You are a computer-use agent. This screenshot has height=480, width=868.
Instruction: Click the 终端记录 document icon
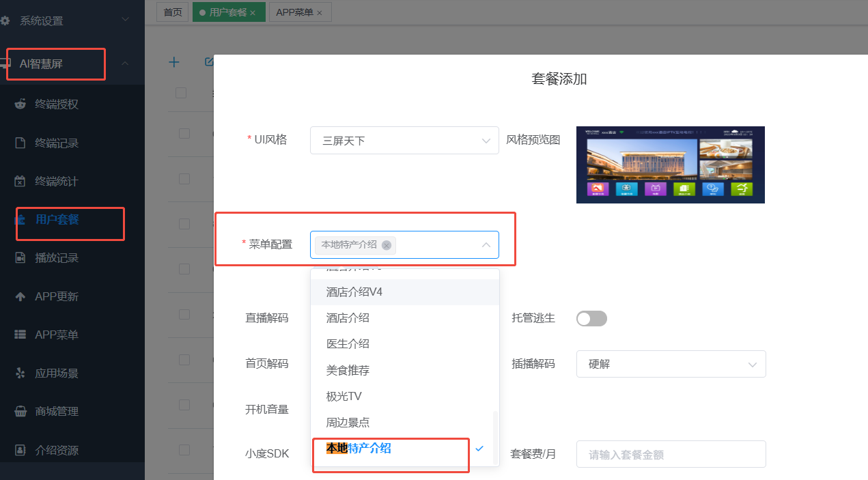20,143
